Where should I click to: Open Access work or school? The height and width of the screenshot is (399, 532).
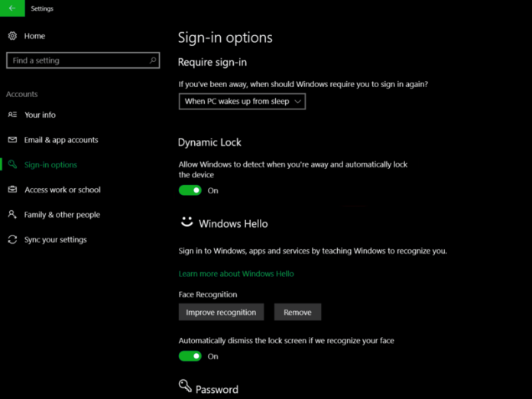pyautogui.click(x=63, y=190)
